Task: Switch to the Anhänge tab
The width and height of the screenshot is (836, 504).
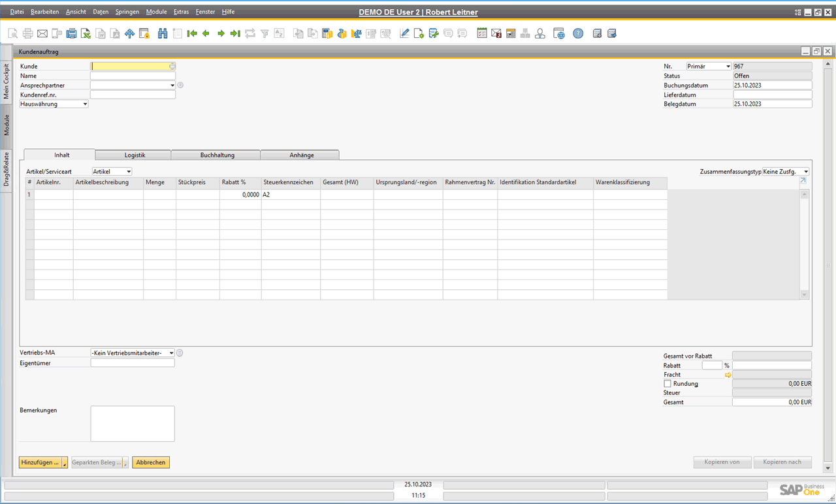Action: pyautogui.click(x=302, y=155)
